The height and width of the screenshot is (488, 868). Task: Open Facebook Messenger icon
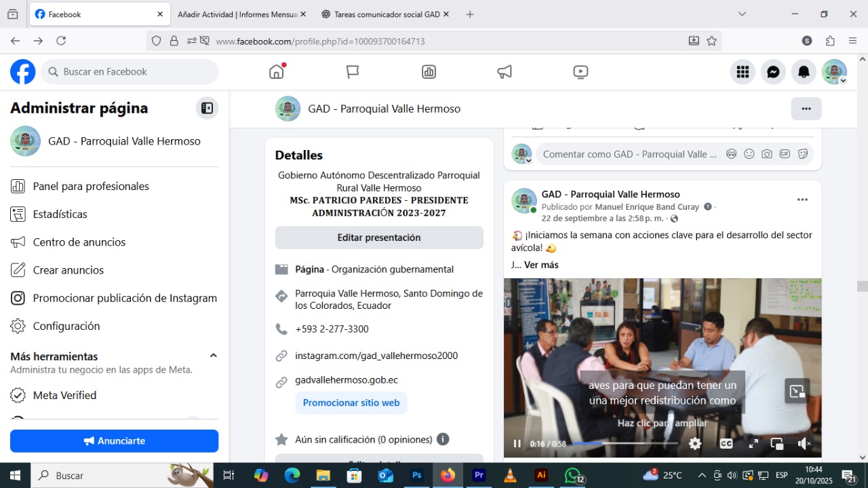(773, 72)
